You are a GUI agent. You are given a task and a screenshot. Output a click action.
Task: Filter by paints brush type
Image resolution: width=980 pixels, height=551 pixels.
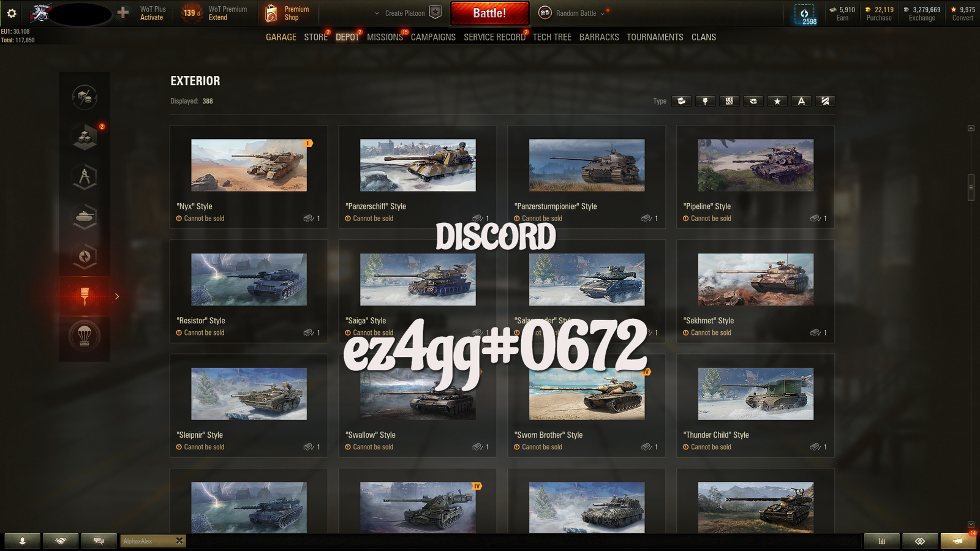(x=705, y=101)
